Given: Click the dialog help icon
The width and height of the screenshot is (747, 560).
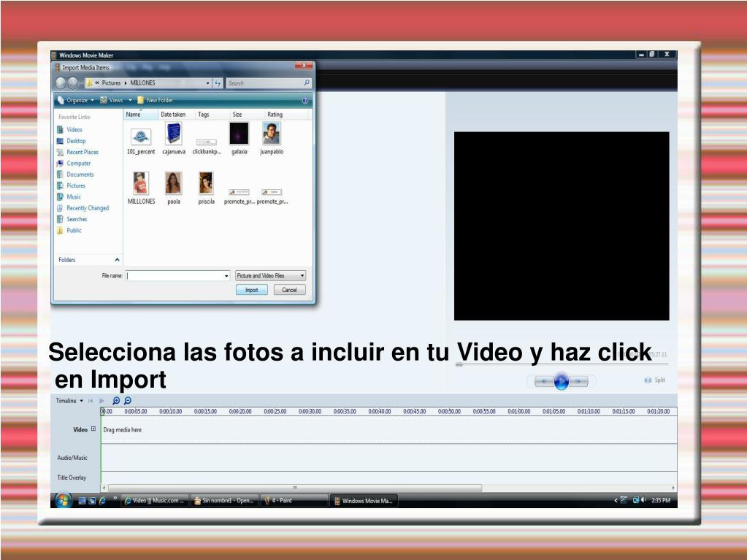Looking at the screenshot, I should click(x=305, y=101).
